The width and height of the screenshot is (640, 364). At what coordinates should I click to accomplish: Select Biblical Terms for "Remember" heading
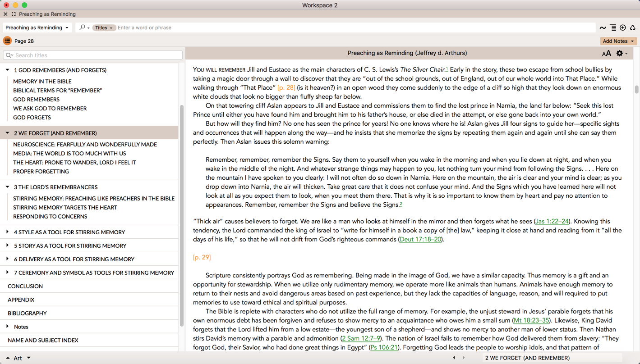pyautogui.click(x=57, y=91)
